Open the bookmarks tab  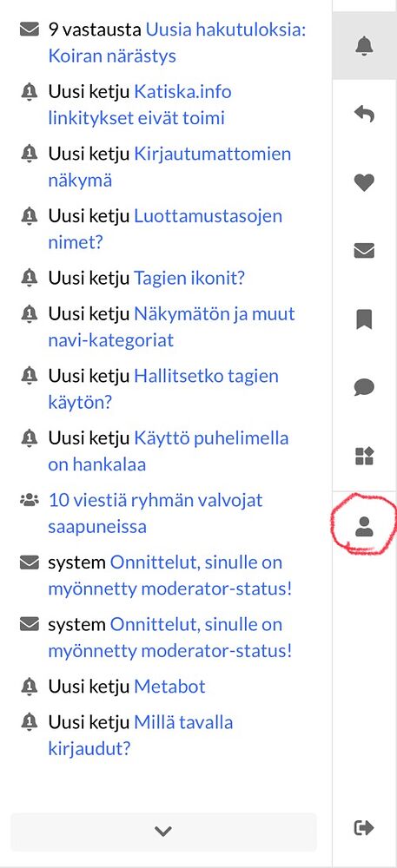point(364,319)
